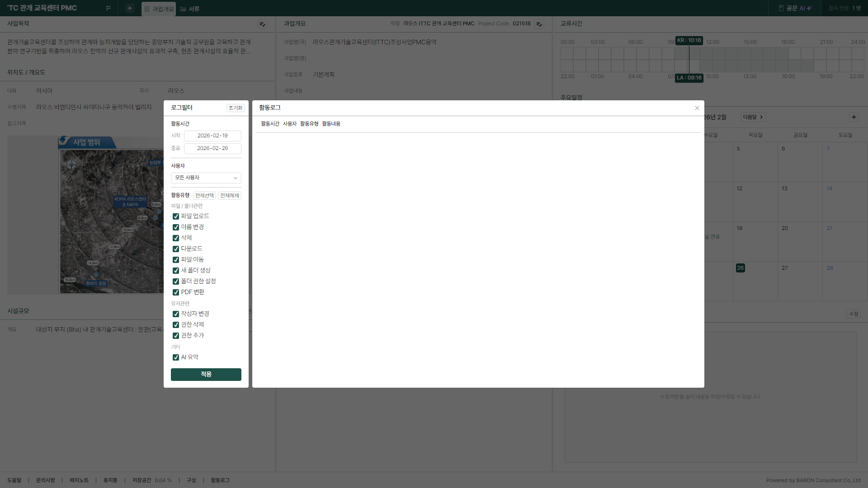Viewport: 868px width, 488px height.
Task: Uncheck the 파일 업로드 checkbox
Action: click(176, 216)
